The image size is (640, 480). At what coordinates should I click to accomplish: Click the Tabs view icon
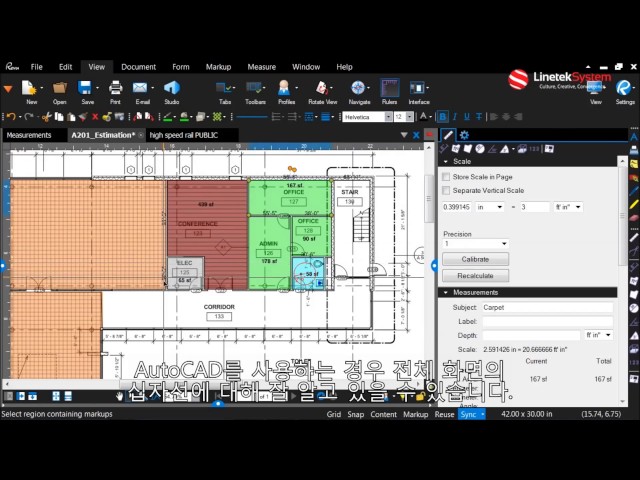[224, 88]
